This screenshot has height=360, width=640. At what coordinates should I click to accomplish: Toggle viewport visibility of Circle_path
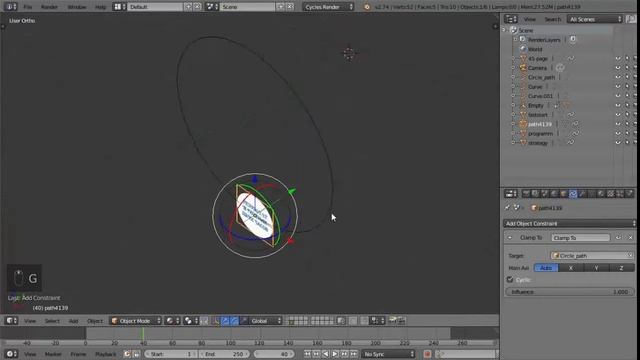click(618, 77)
